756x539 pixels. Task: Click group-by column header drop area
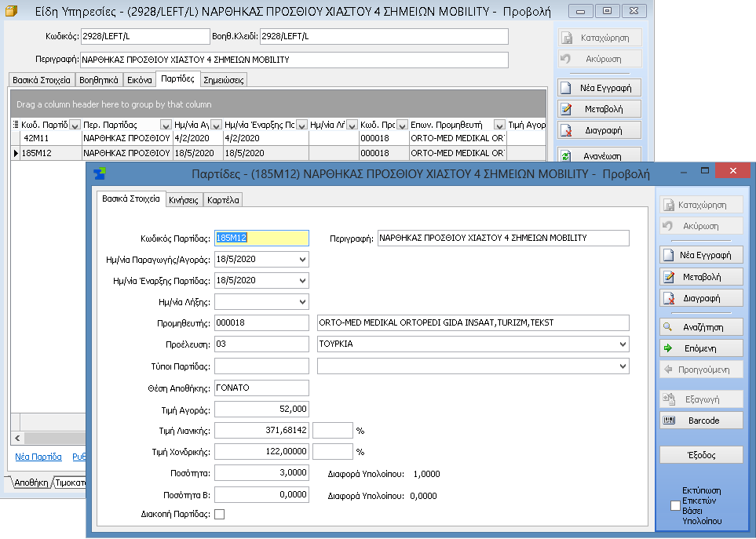[278, 104]
